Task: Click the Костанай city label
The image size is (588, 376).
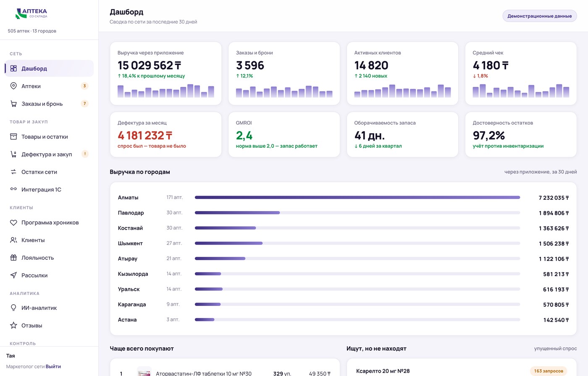Action: 130,228
